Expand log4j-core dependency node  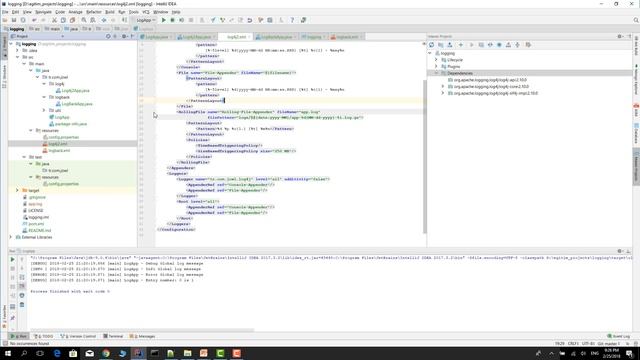tap(442, 87)
